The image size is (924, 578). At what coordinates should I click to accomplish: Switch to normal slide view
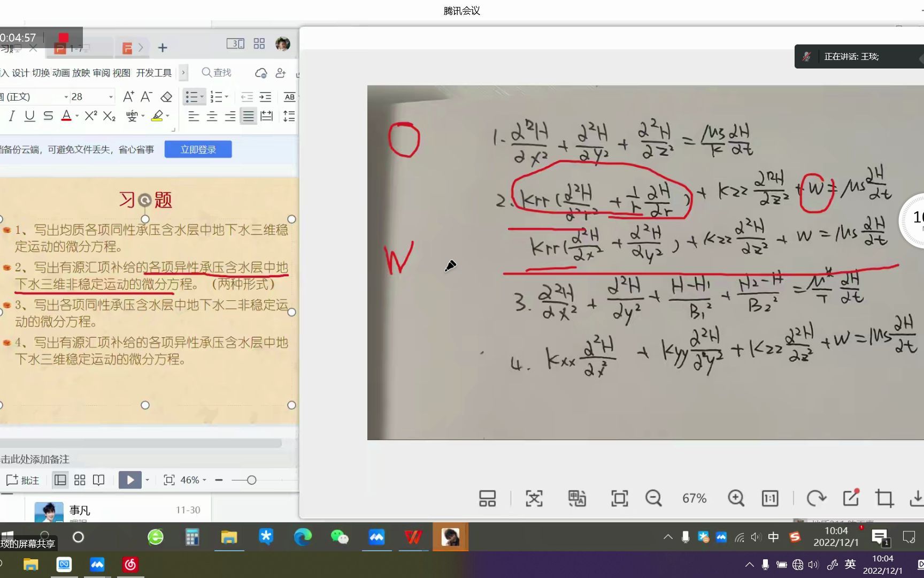pyautogui.click(x=60, y=480)
